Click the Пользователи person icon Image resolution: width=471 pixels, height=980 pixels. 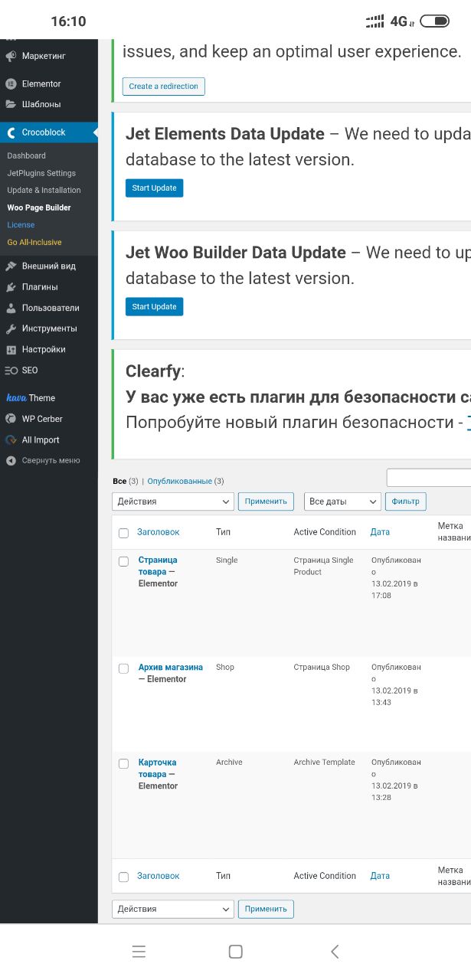pyautogui.click(x=11, y=308)
